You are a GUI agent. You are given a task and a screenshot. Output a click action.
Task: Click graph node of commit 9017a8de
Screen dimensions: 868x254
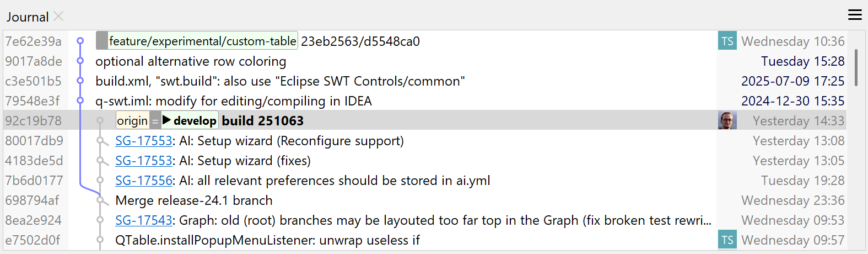[x=80, y=61]
